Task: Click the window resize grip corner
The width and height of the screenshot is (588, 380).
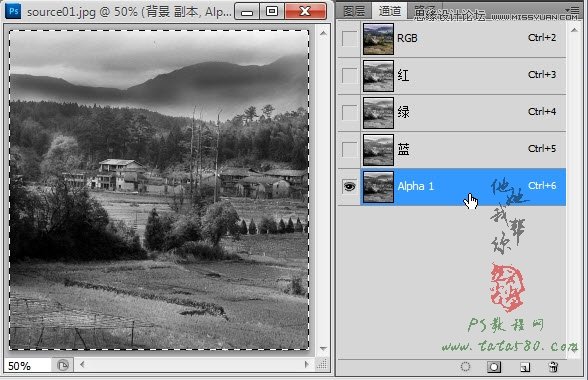Action: (322, 364)
